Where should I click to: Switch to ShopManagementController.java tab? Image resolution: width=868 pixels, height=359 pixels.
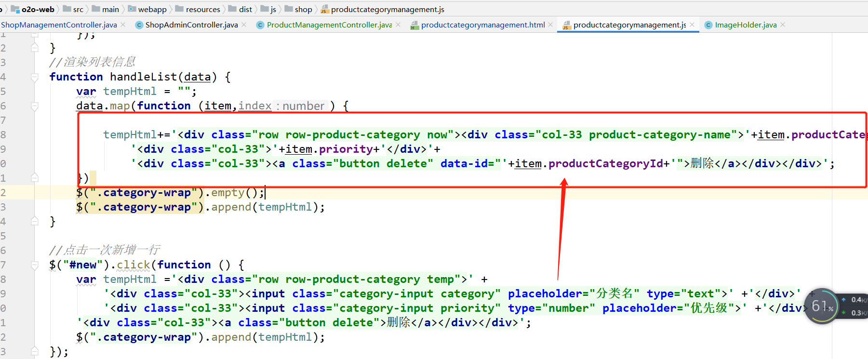pyautogui.click(x=59, y=25)
